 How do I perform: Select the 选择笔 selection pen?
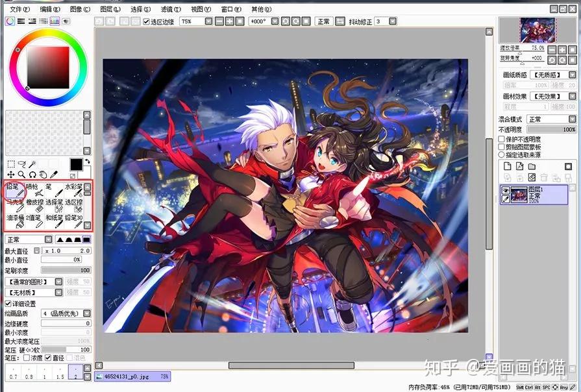click(54, 206)
